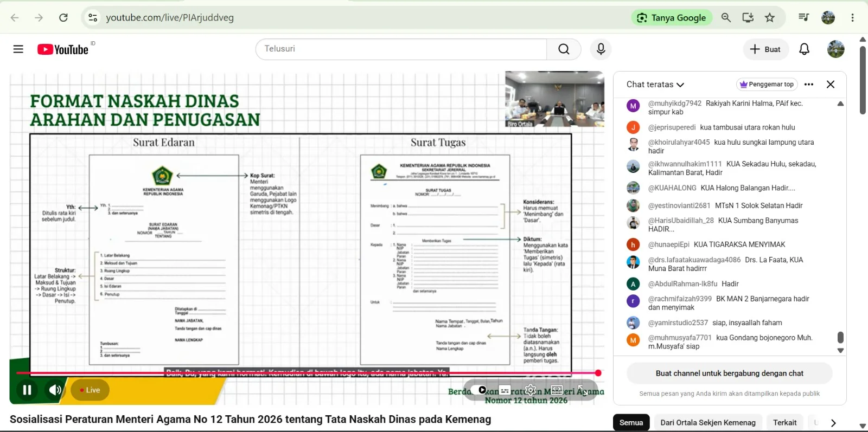The width and height of the screenshot is (868, 432).
Task: Click the search magnifier button
Action: pos(564,49)
